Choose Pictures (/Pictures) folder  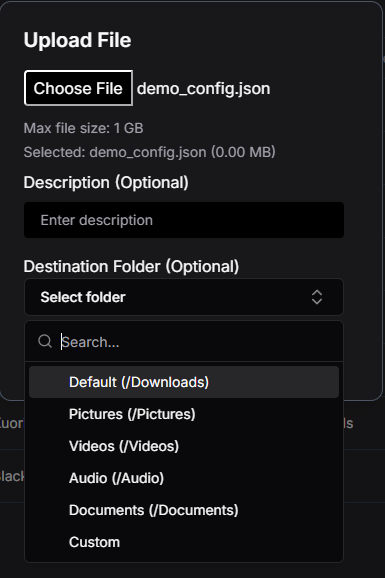[x=184, y=414]
